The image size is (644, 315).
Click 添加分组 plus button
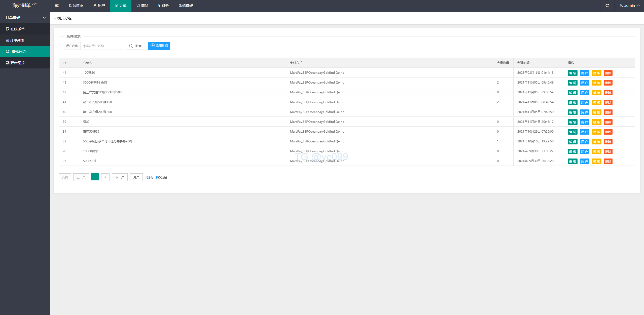tap(159, 46)
